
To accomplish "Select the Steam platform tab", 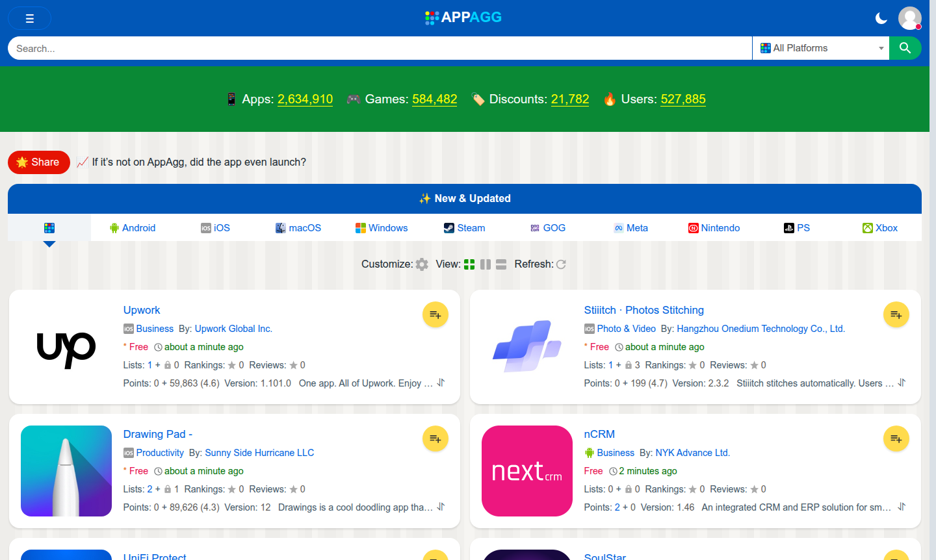I will point(464,228).
